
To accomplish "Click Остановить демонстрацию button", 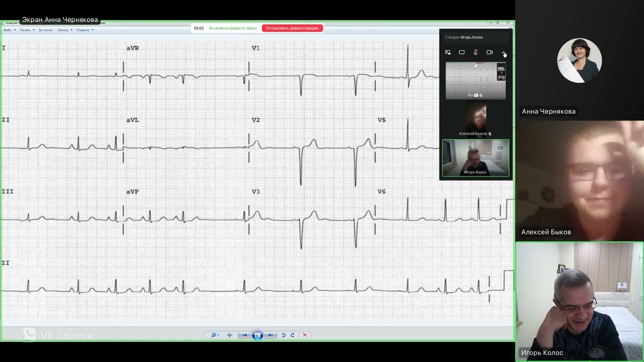I will (292, 28).
